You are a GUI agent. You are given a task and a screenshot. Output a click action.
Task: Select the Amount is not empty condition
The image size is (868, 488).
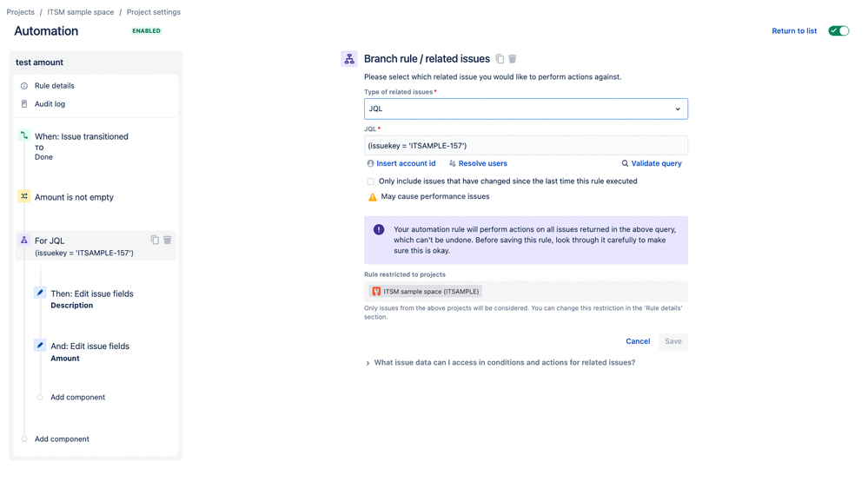(x=74, y=197)
